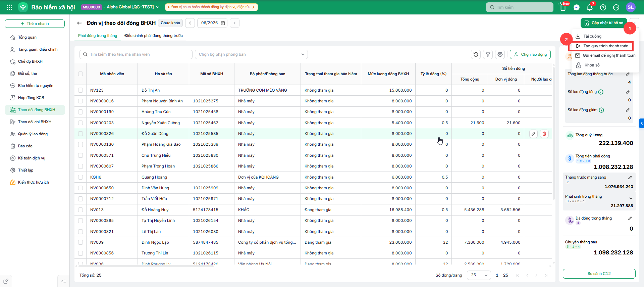
Task: Tick checkbox for employee NV123
Action: tap(80, 90)
